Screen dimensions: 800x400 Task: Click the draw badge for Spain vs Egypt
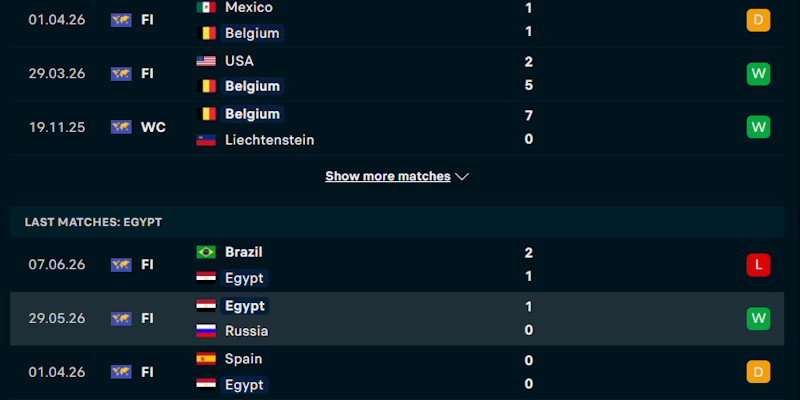coord(758,371)
